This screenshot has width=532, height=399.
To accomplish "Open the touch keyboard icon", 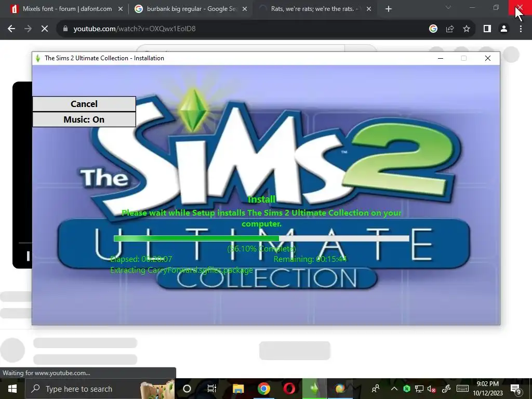I will [x=462, y=389].
